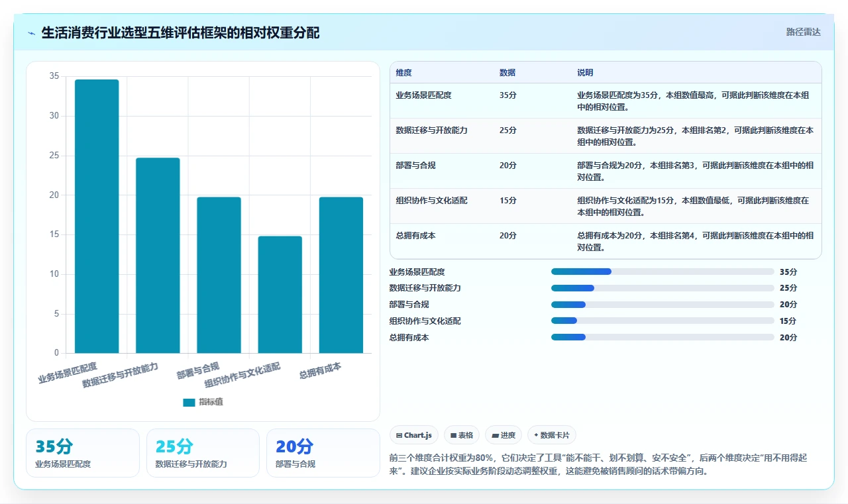Image resolution: width=848 pixels, height=504 pixels.
Task: Click the 维度 column header
Action: (x=403, y=73)
